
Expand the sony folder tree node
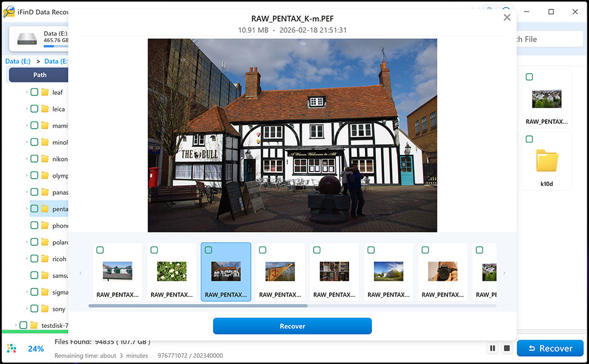coord(27,309)
